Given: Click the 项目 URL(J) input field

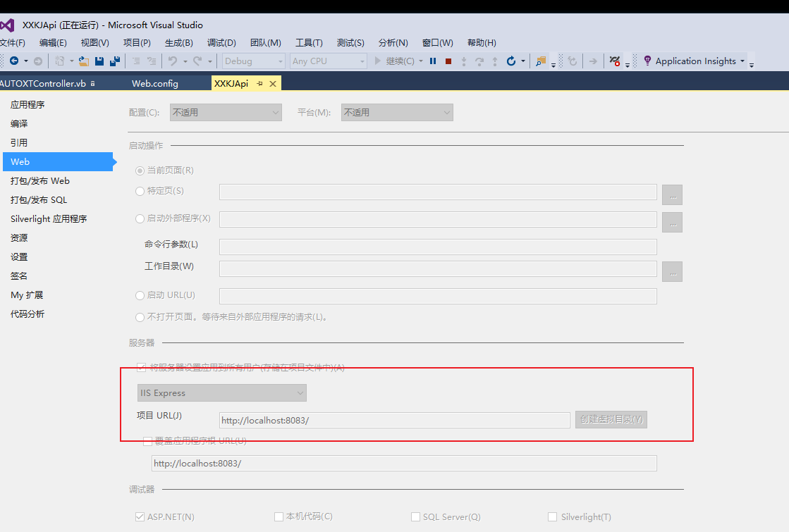Looking at the screenshot, I should pyautogui.click(x=395, y=421).
